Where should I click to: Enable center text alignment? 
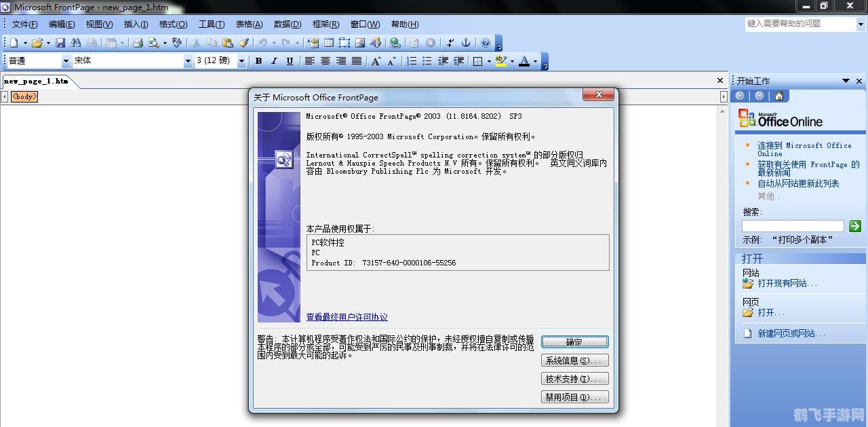(325, 60)
